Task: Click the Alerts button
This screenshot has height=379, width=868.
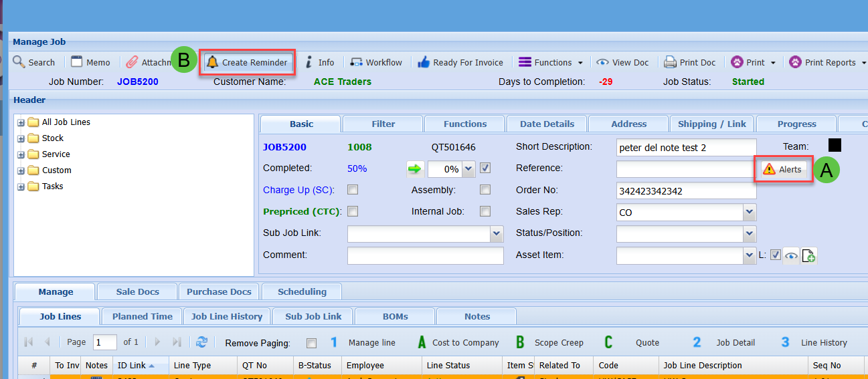Action: click(782, 169)
